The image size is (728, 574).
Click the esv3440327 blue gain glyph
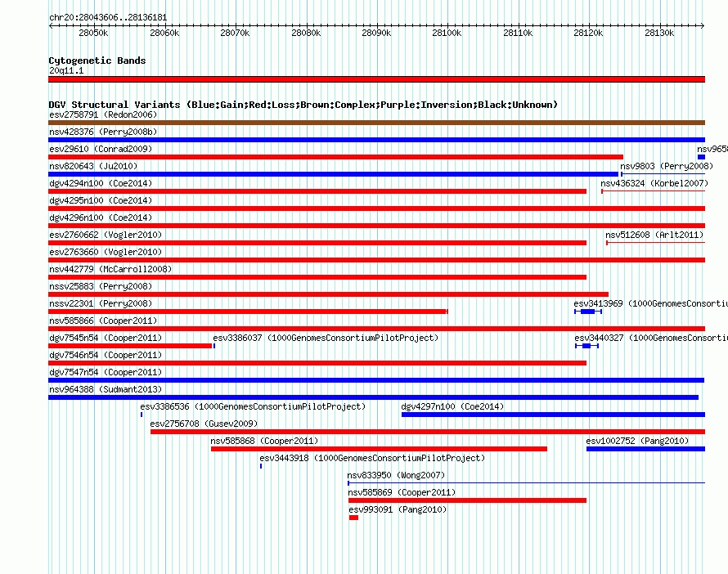click(586, 346)
